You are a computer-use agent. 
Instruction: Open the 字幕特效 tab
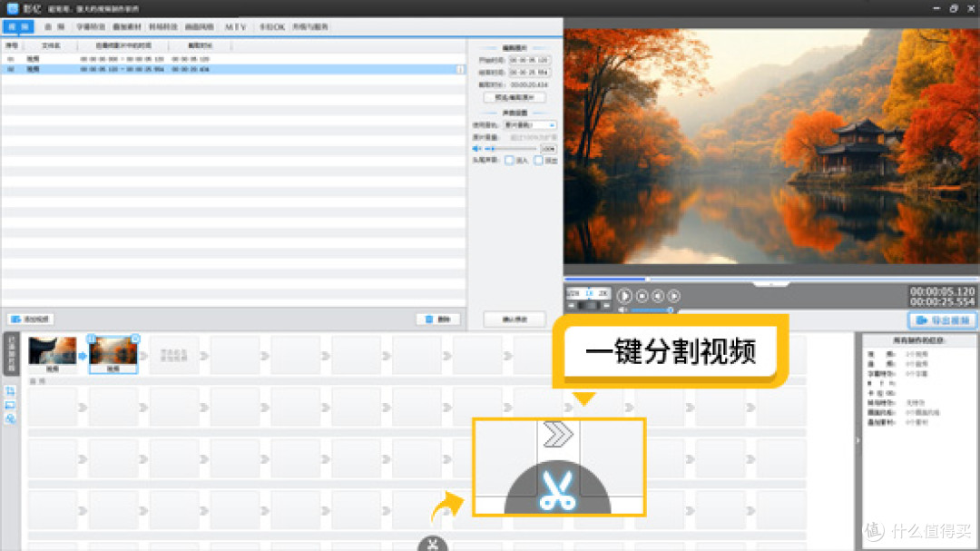click(x=91, y=27)
